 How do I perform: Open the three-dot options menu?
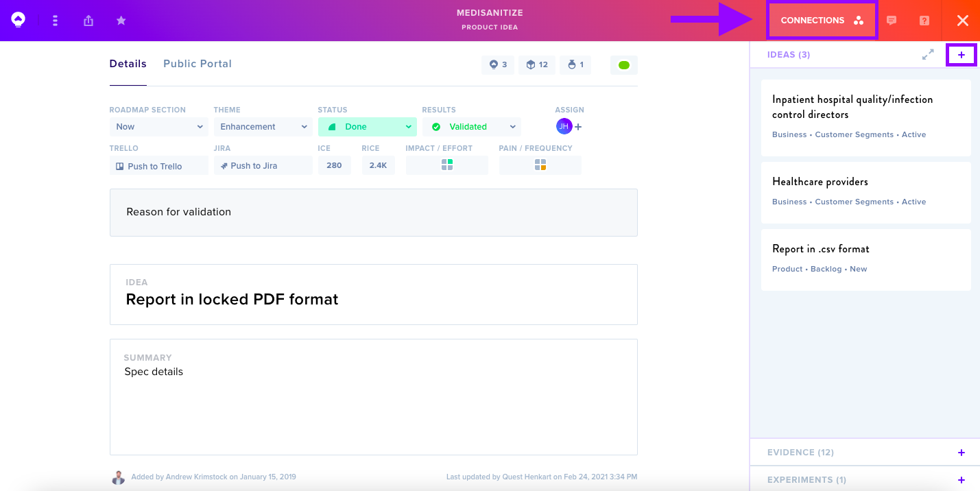(55, 21)
